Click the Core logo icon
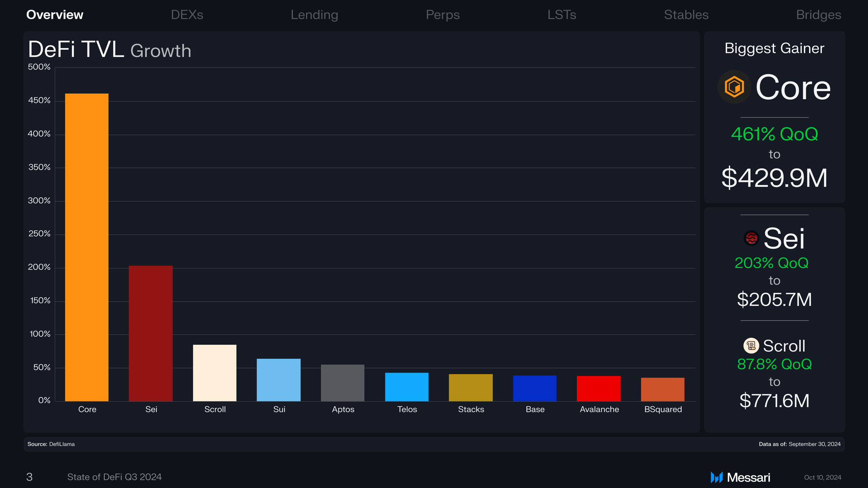This screenshot has height=488, width=868. tap(734, 87)
